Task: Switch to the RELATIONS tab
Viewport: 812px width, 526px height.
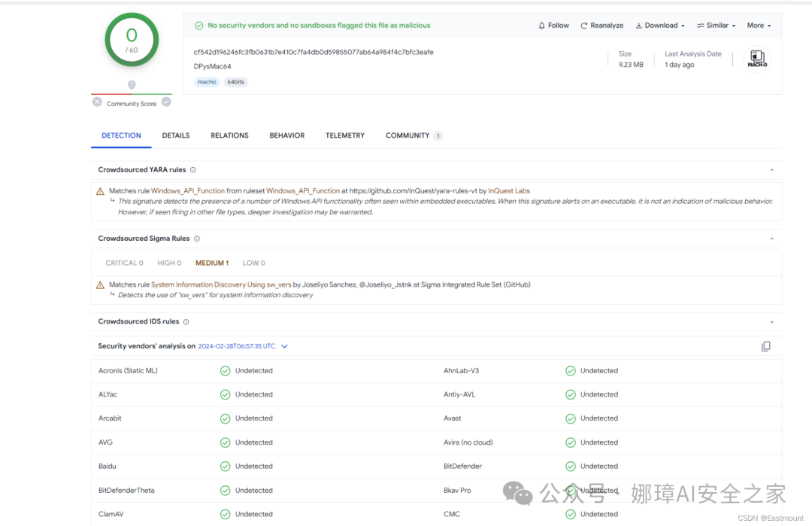Action: point(229,135)
